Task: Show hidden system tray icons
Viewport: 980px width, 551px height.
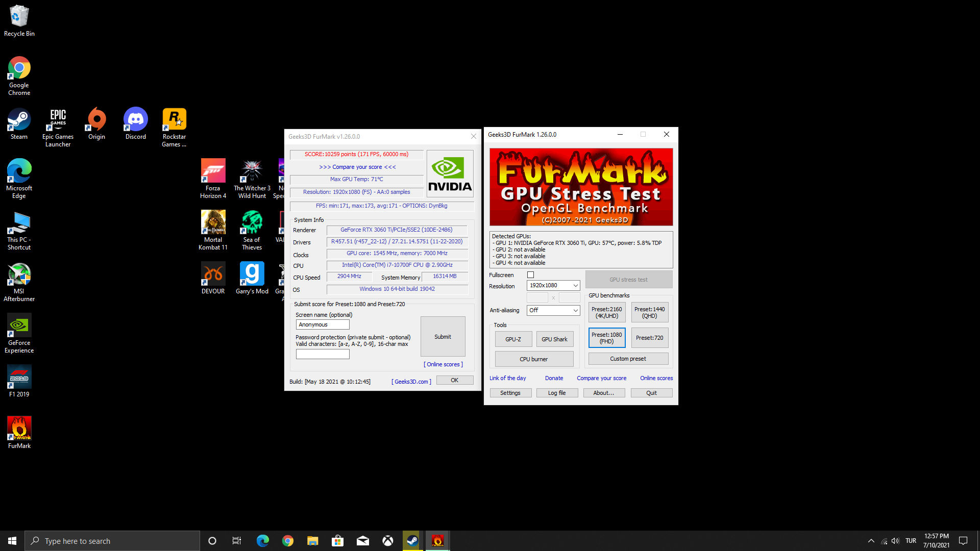Action: coord(871,541)
